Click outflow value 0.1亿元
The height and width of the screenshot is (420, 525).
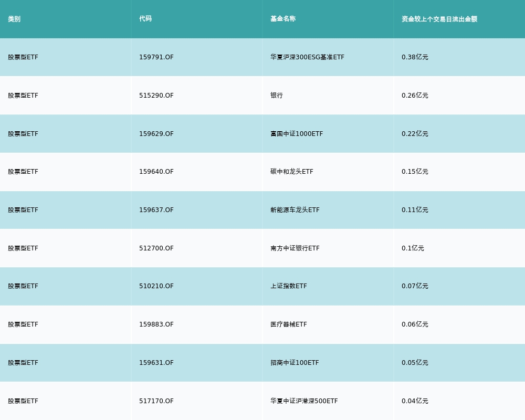click(413, 248)
